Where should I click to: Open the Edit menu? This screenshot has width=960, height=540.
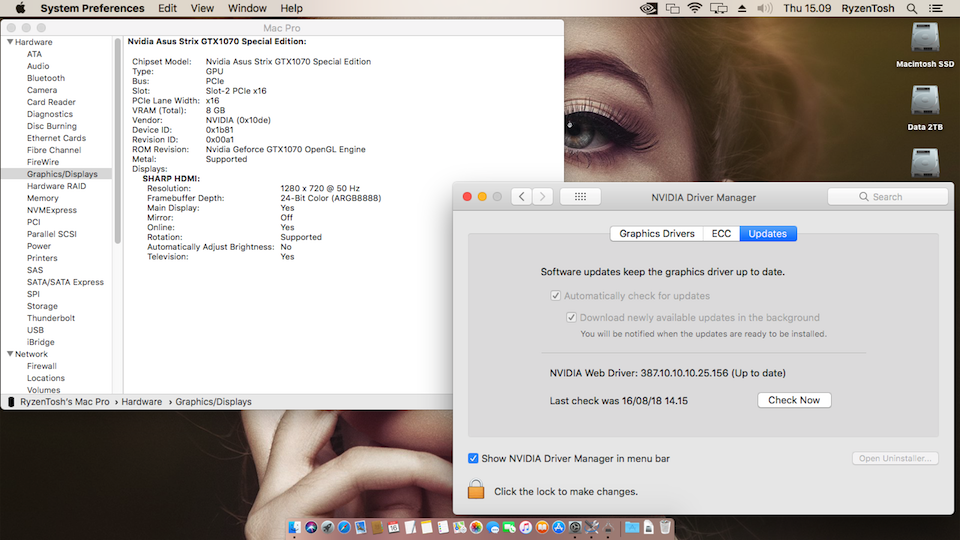(x=167, y=8)
